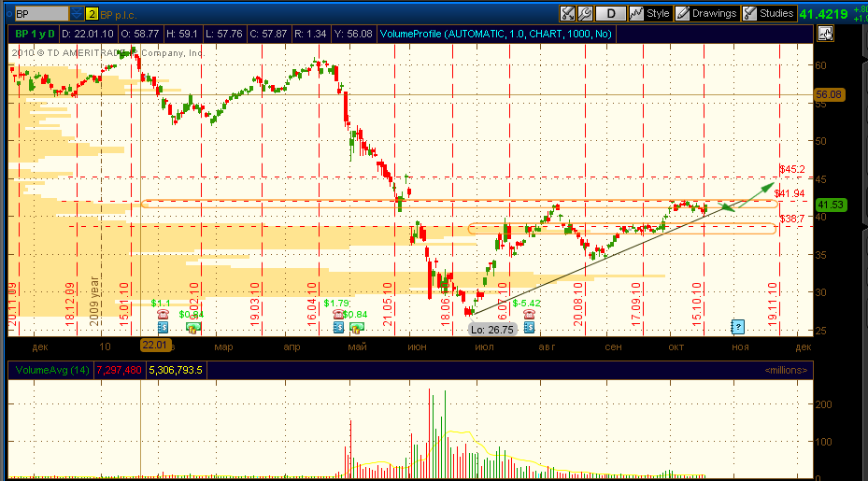Click the 41.53 current price axis label

831,205
